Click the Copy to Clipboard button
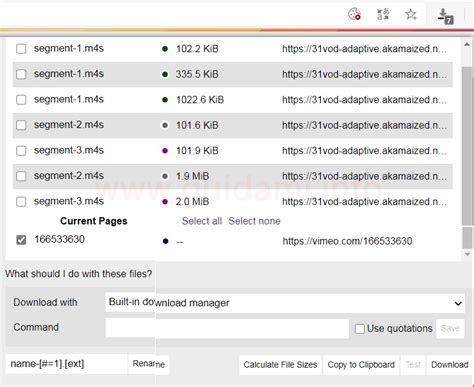The image size is (474, 387). pyautogui.click(x=361, y=365)
